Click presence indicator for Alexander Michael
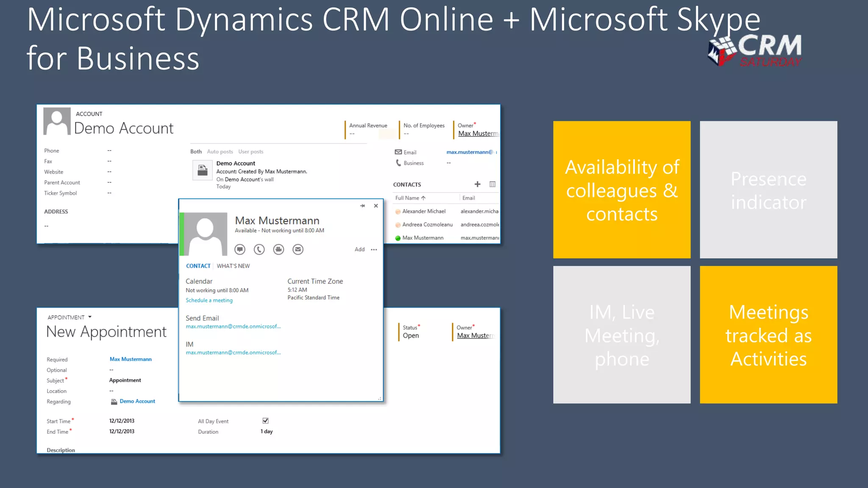Viewport: 868px width, 488px height. pos(398,212)
